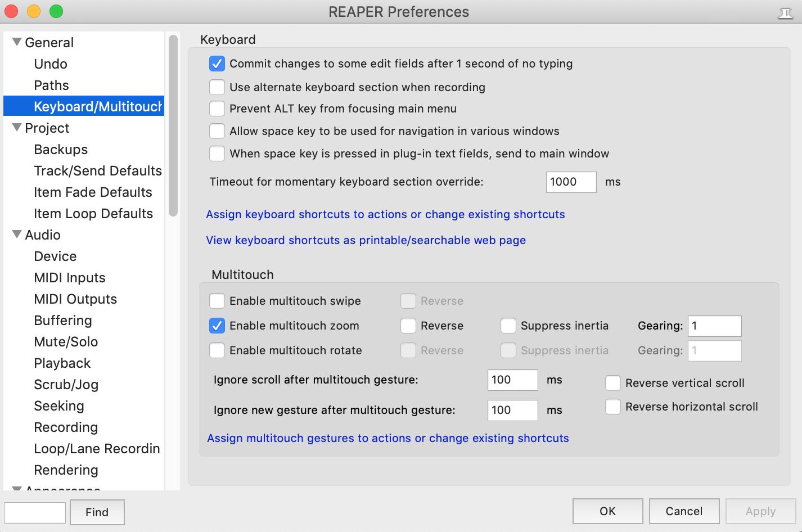Uncheck Commit changes after 1 second option
Screen dimensions: 802x532
coord(217,64)
